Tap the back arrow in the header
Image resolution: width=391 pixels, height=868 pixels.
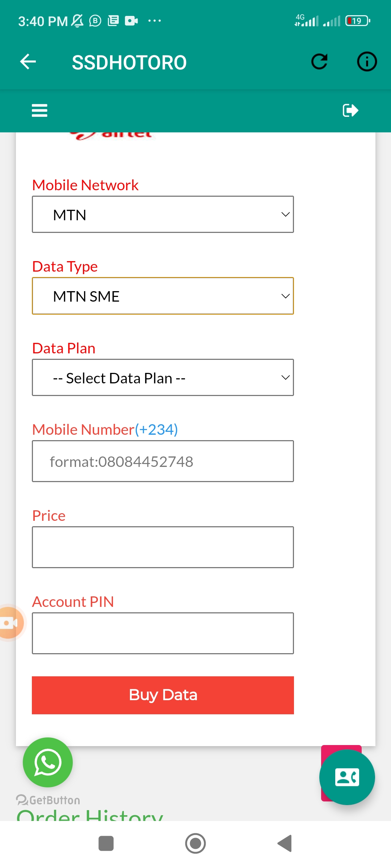28,61
